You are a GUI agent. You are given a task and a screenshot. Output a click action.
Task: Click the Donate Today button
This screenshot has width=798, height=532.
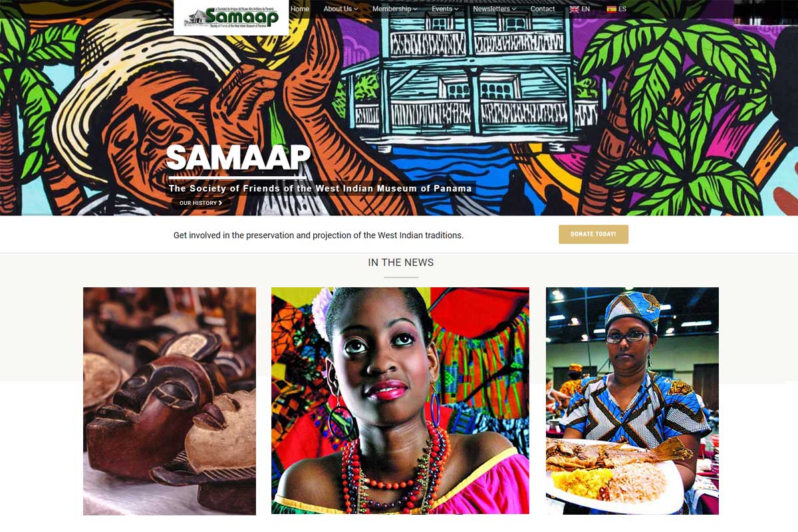pos(593,234)
